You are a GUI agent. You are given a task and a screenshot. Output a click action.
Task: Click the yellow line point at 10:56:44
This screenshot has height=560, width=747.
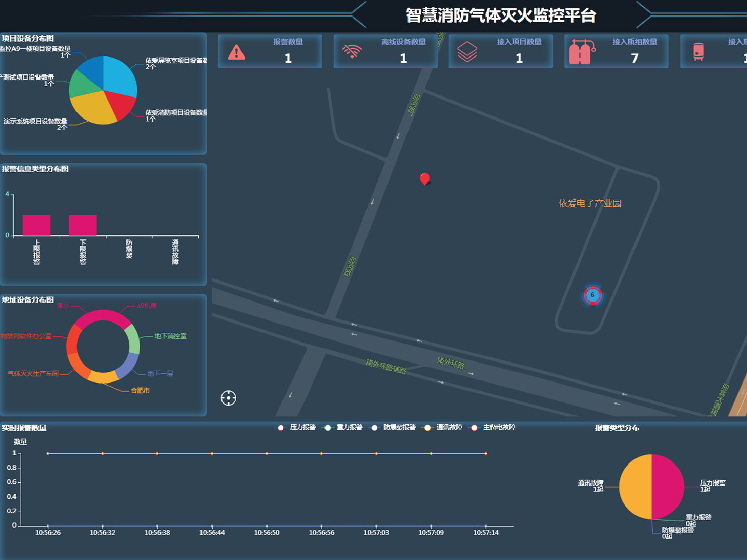point(212,454)
